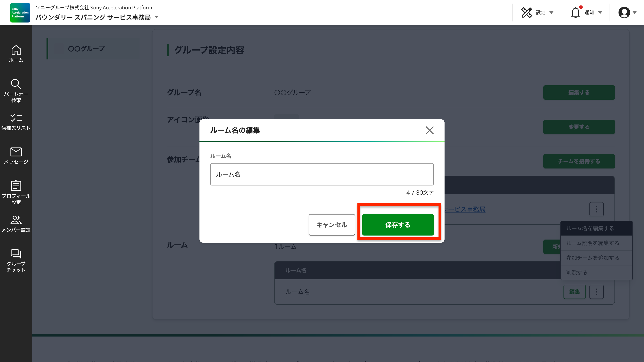Click the キャンセル button
This screenshot has height=362, width=644.
[x=332, y=225]
